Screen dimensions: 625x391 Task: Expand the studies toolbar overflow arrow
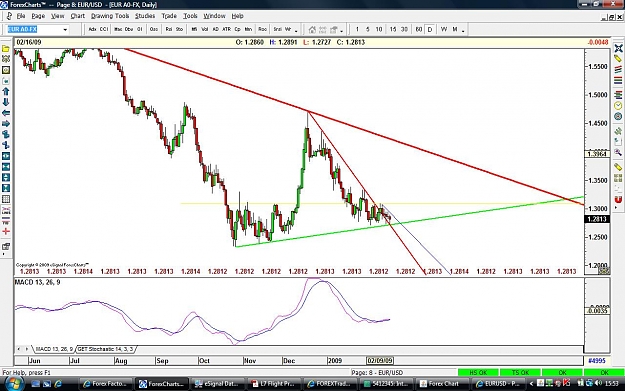(296, 31)
